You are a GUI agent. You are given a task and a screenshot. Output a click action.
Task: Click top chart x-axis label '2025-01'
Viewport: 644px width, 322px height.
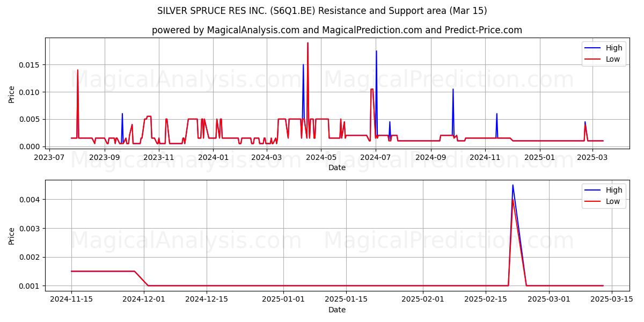540,157
